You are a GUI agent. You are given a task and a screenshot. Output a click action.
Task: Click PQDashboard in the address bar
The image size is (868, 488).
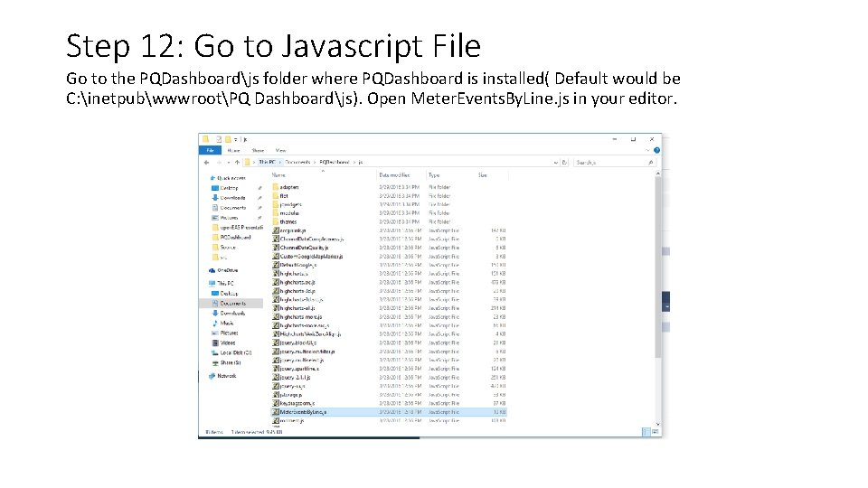tap(334, 162)
